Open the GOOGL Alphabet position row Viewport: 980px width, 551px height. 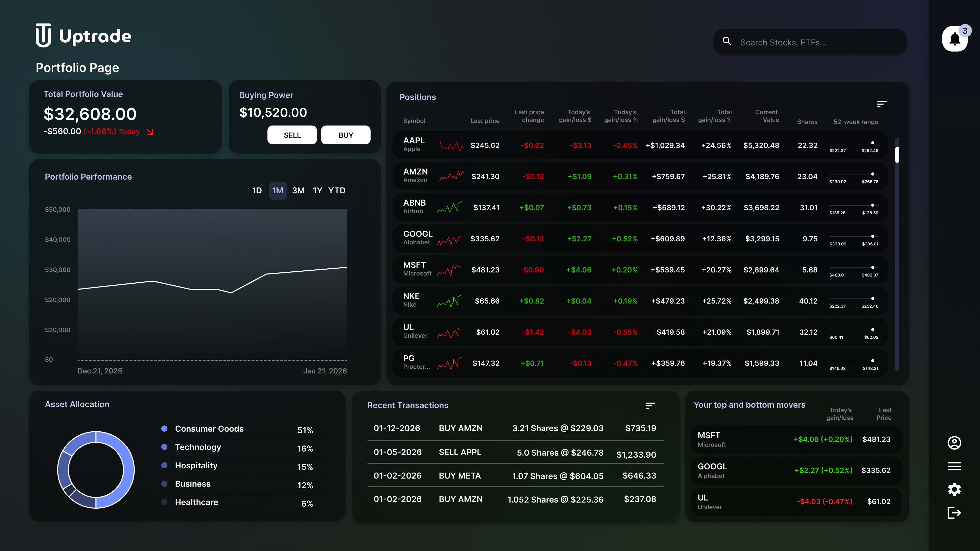(x=640, y=239)
